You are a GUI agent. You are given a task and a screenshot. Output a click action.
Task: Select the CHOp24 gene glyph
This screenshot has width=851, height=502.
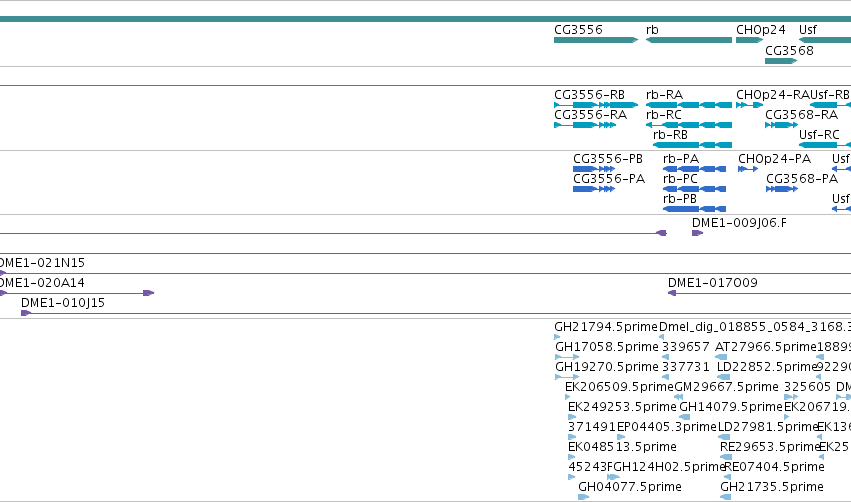point(750,40)
